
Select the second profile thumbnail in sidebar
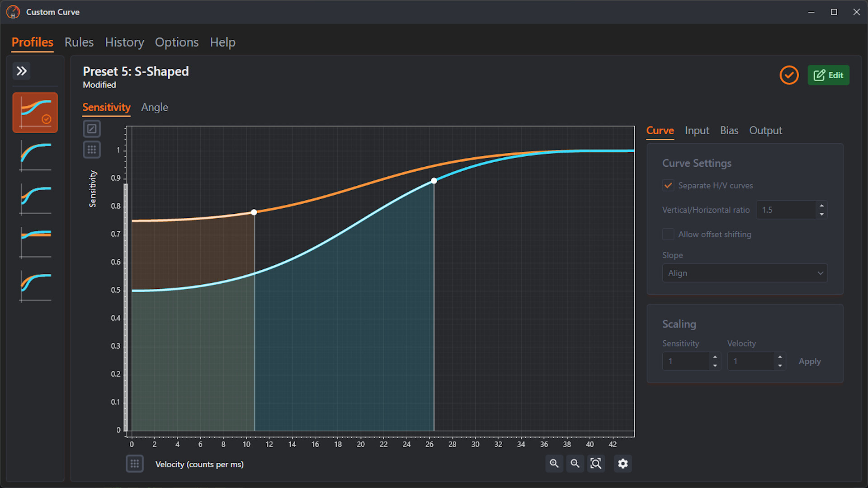click(x=35, y=156)
